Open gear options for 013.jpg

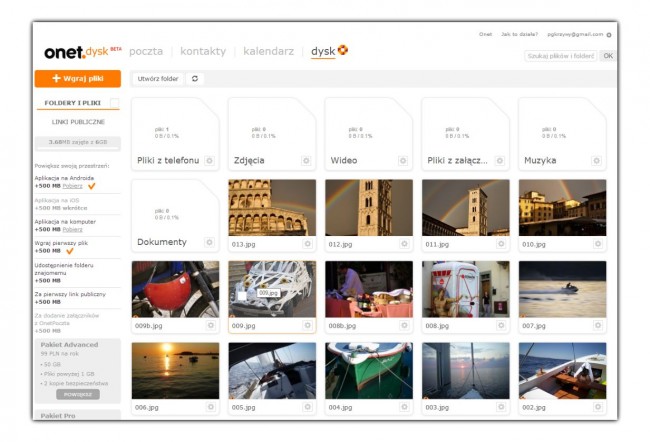(x=308, y=244)
